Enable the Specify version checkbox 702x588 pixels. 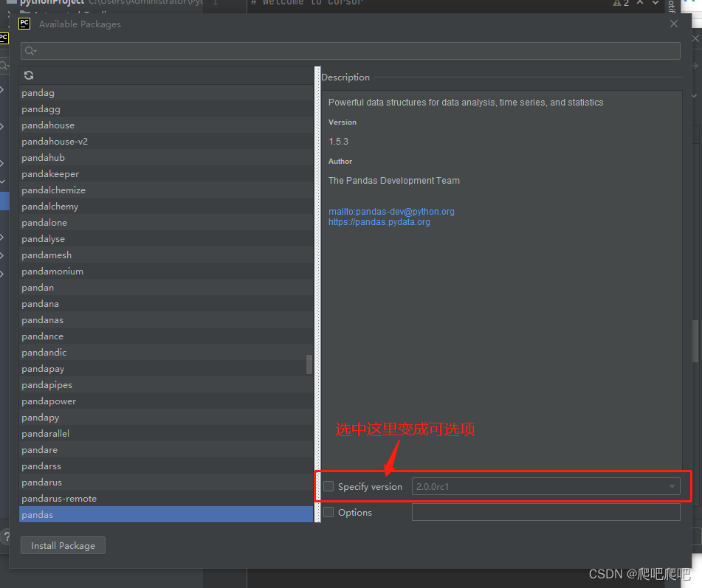click(328, 486)
